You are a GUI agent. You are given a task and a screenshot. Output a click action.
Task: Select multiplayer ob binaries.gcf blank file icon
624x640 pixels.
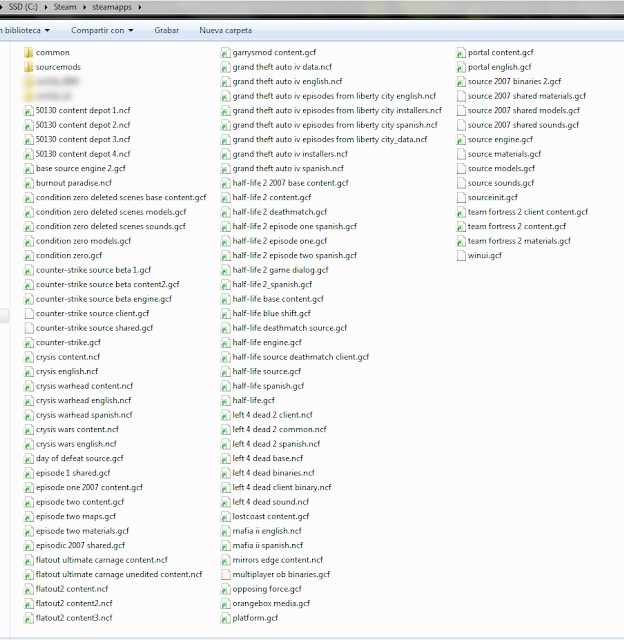click(x=225, y=575)
